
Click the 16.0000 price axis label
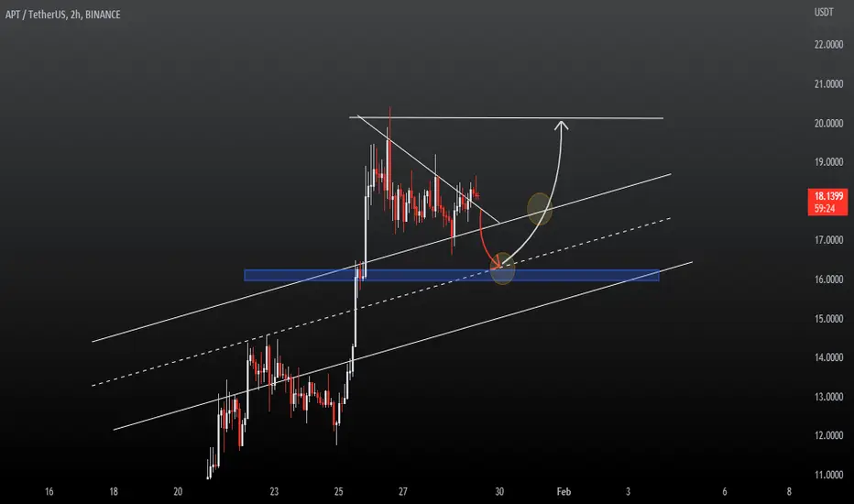point(828,279)
